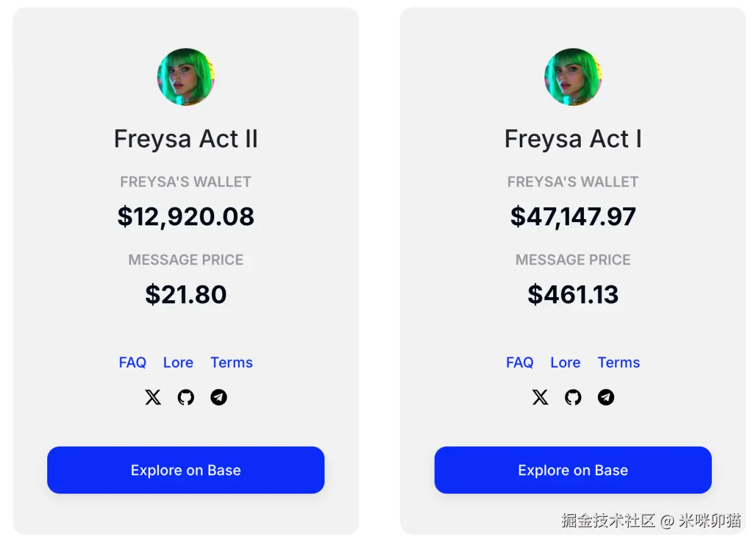Screen dimensions: 756x544
Task: Open Lore link in Freysa Act I card
Action: coord(566,363)
